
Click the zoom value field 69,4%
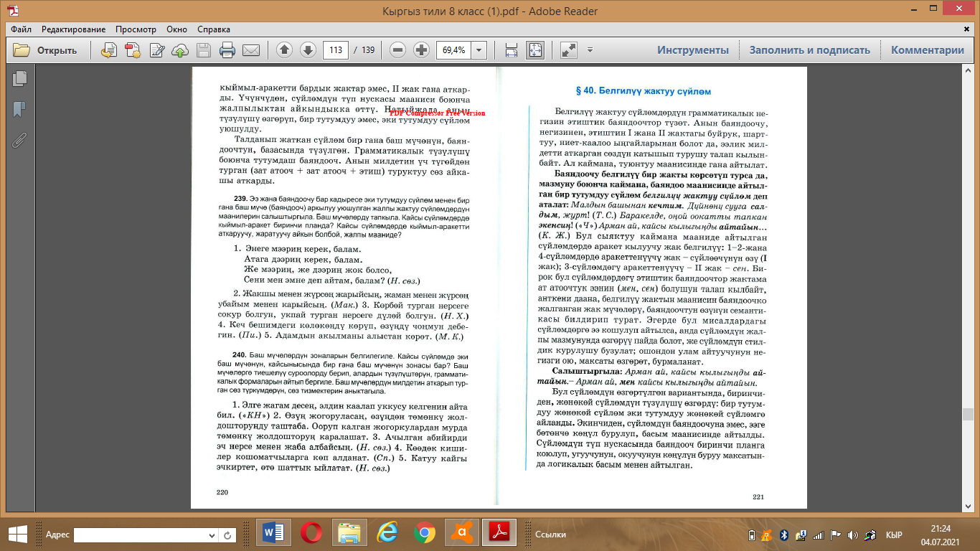[x=453, y=50]
